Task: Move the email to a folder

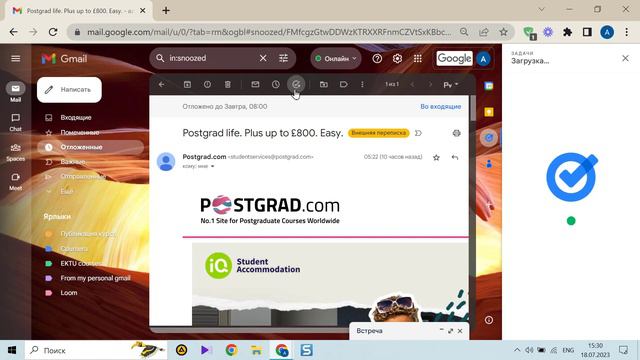Action: click(x=324, y=84)
